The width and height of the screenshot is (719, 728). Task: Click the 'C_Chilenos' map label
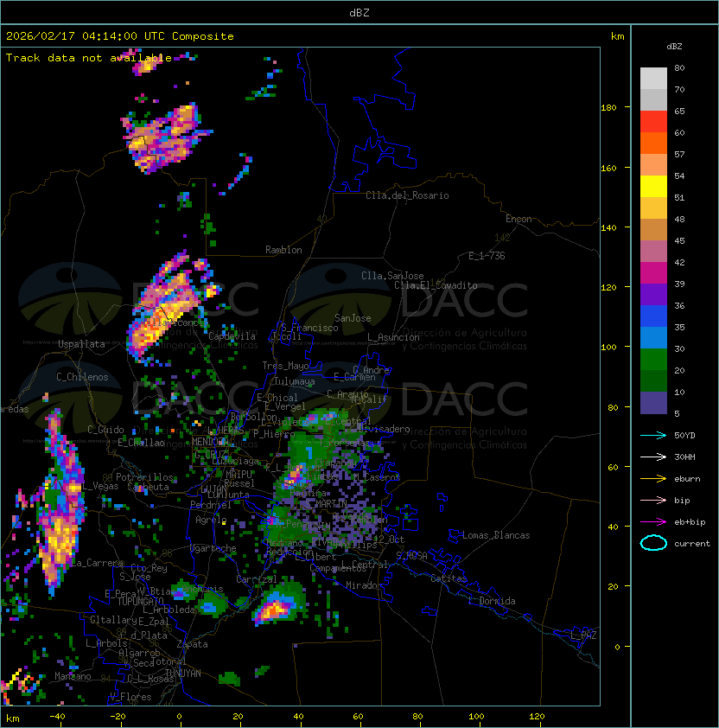click(82, 377)
